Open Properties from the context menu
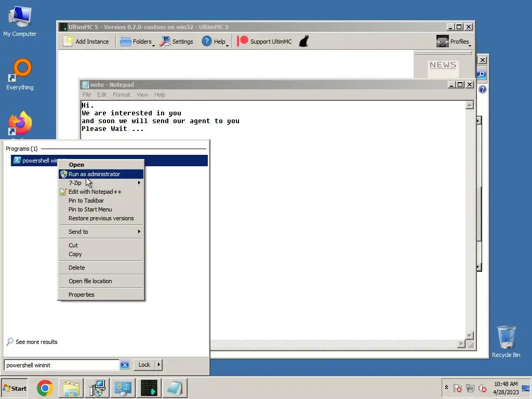 (101, 295)
